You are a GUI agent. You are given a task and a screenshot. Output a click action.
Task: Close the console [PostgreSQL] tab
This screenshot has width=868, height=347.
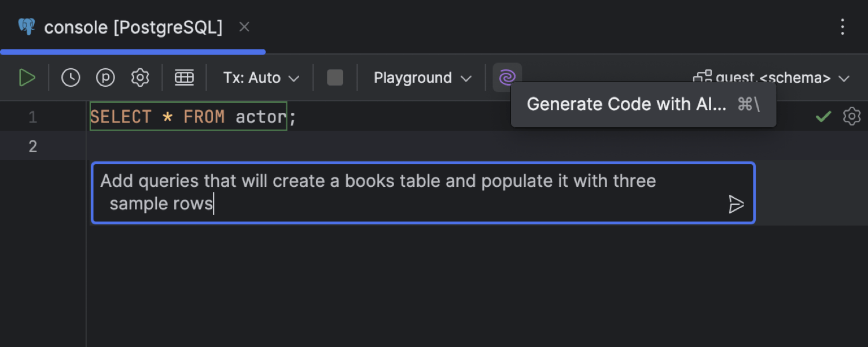[x=244, y=27]
